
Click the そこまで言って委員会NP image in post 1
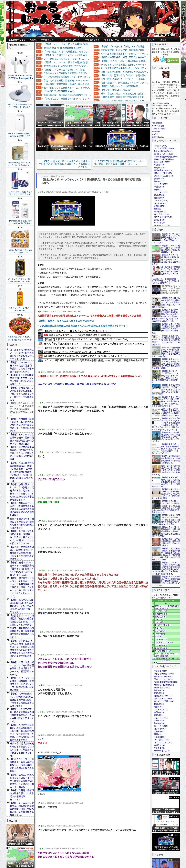point(66,211)
